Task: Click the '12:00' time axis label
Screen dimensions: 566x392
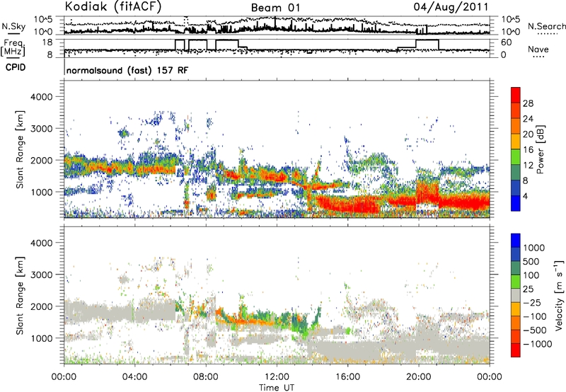Action: click(x=277, y=377)
